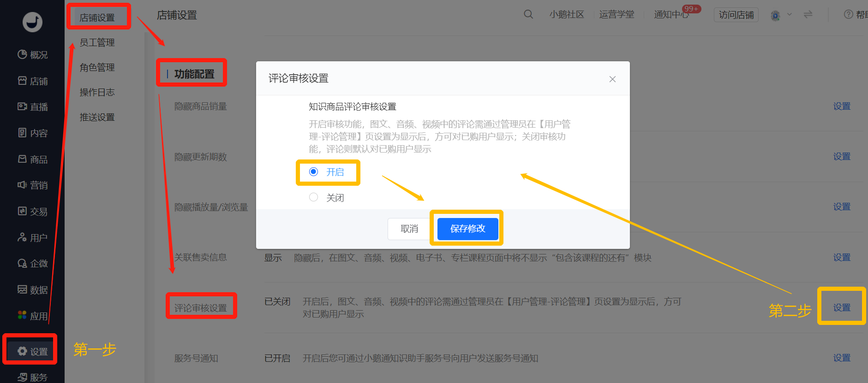Click the round logo above the sidebar
This screenshot has width=868, height=383.
coord(32,22)
